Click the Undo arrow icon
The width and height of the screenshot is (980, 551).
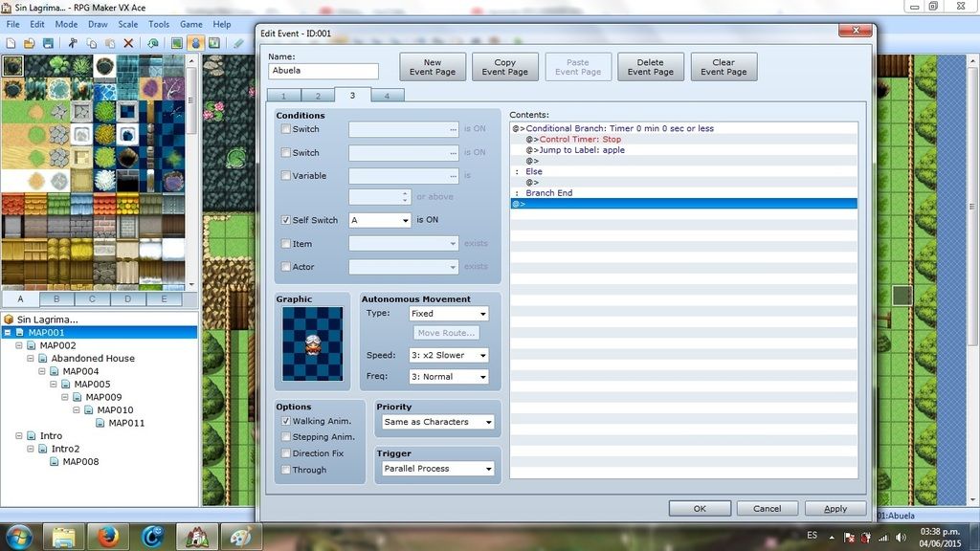coord(153,43)
